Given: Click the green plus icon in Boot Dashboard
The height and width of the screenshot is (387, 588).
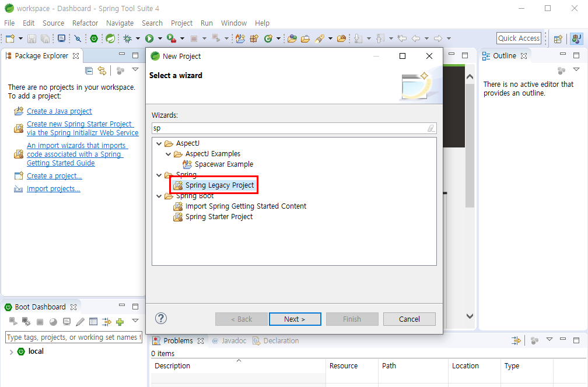Looking at the screenshot, I should point(120,322).
